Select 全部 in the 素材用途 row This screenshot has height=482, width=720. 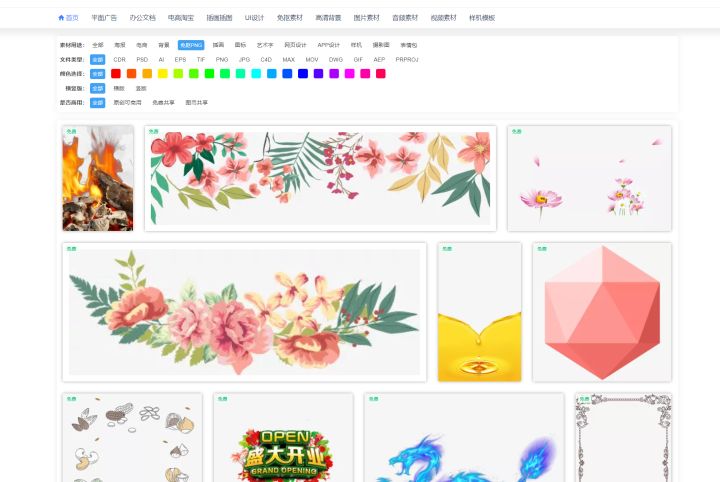click(x=98, y=45)
